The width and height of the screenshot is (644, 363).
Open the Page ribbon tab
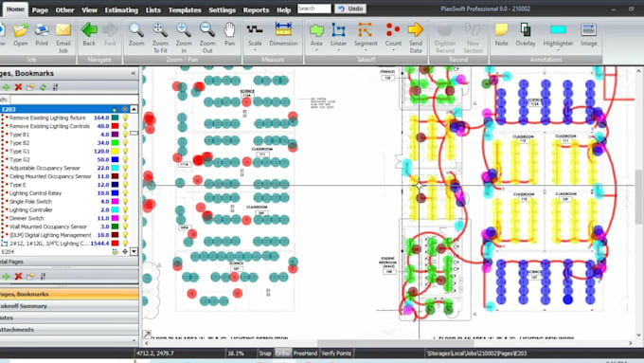coord(40,9)
